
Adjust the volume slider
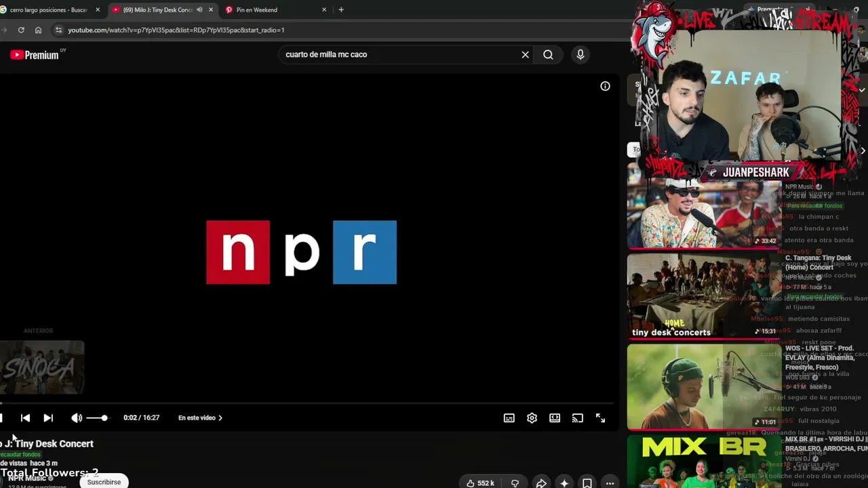(x=97, y=418)
